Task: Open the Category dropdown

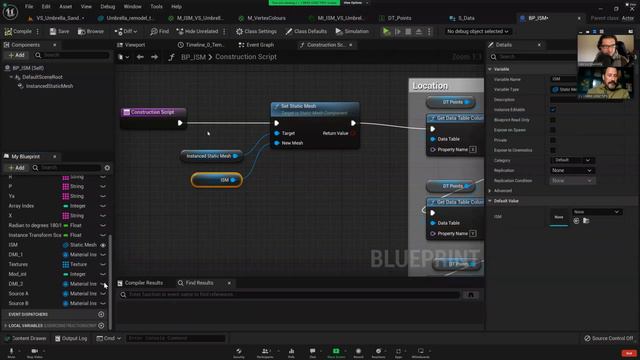Action: tap(572, 160)
